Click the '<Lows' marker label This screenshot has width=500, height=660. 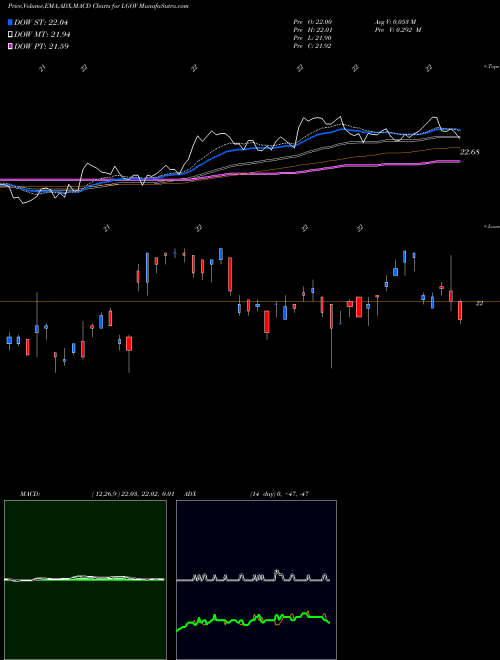click(x=492, y=226)
